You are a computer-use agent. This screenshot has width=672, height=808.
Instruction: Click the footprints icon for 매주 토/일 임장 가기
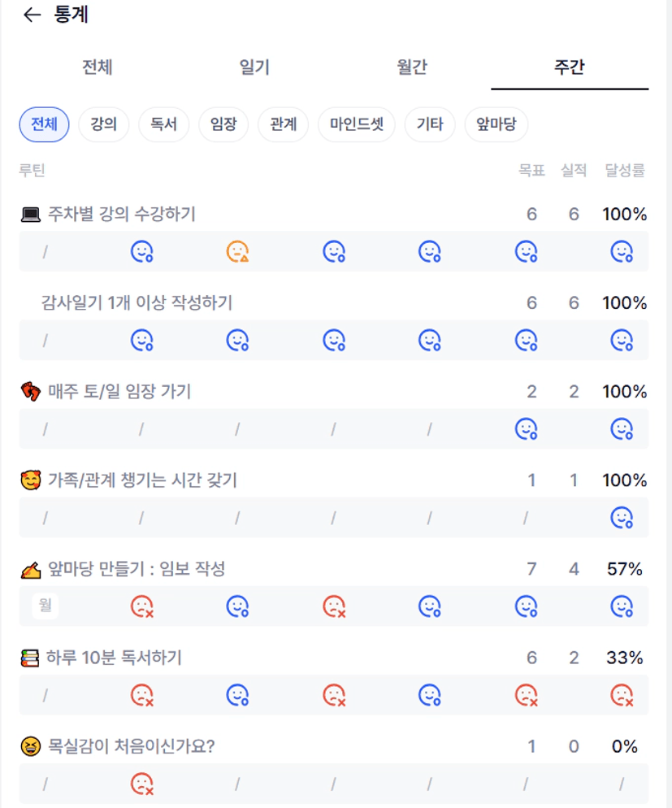click(x=30, y=392)
